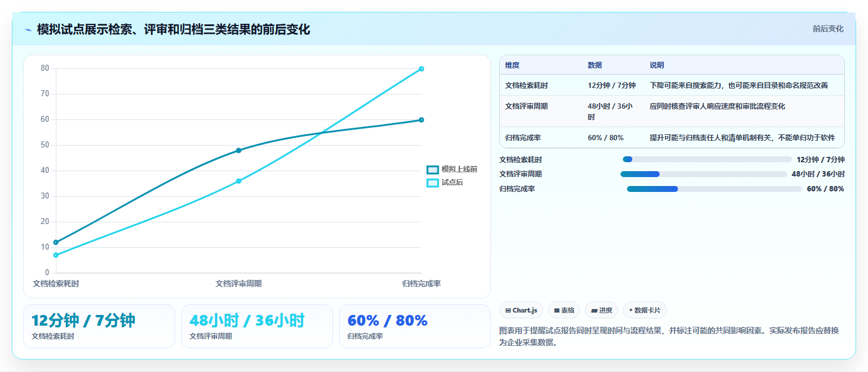Click the 文档检索耗时 x-axis label

[x=56, y=284]
